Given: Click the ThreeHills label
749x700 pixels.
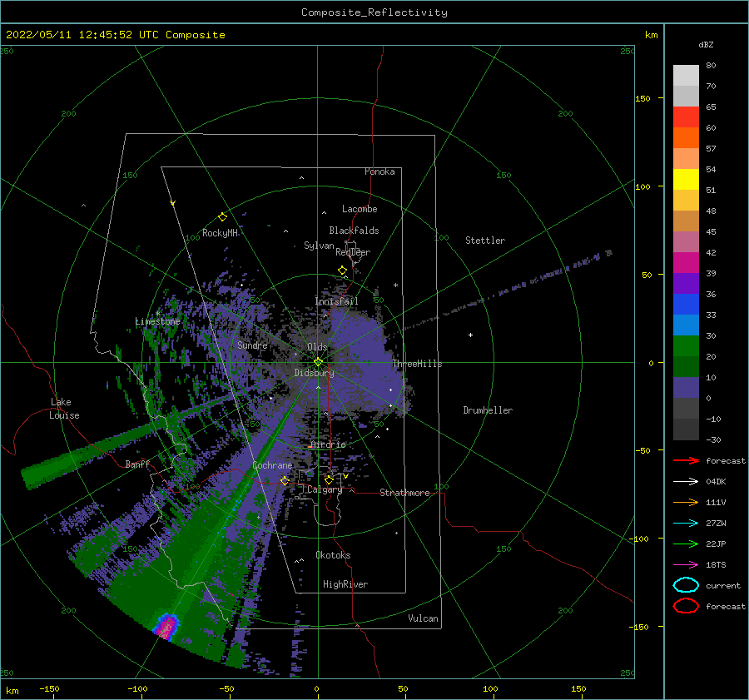Looking at the screenshot, I should [418, 364].
